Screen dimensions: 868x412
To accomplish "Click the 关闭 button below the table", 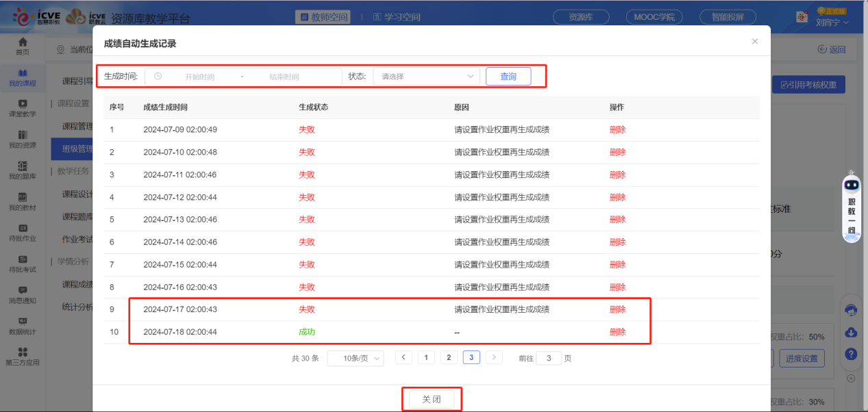I will (432, 399).
